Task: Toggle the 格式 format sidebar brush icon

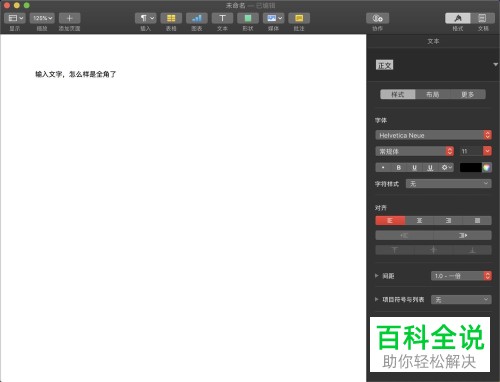Action: tap(458, 18)
